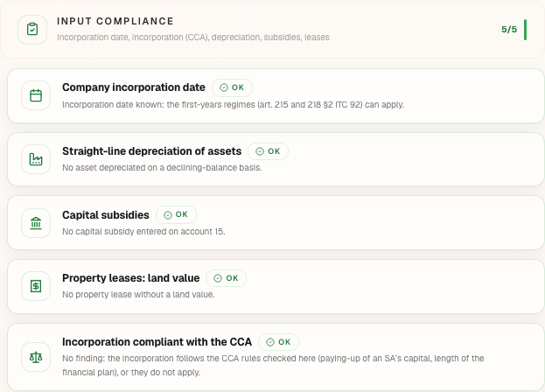Click the header subtitle listing depreciation, subsidies, leases
Screen dimensions: 545x392
coord(193,37)
